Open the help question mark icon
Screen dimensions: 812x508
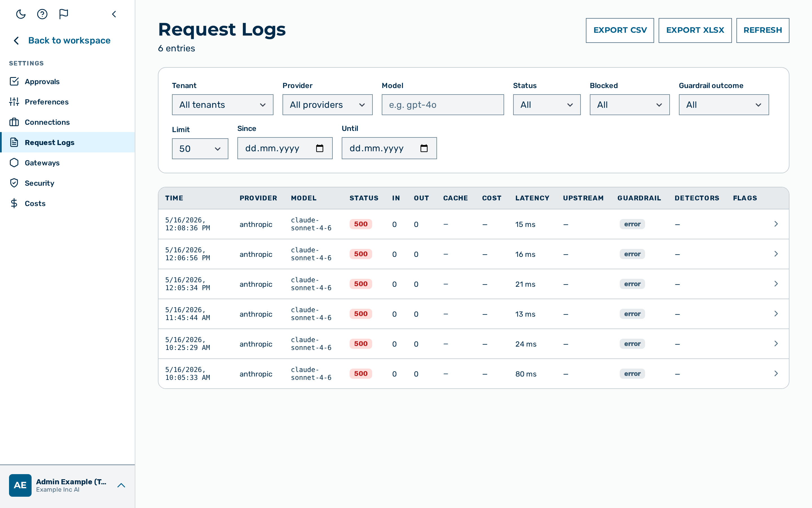(42, 14)
